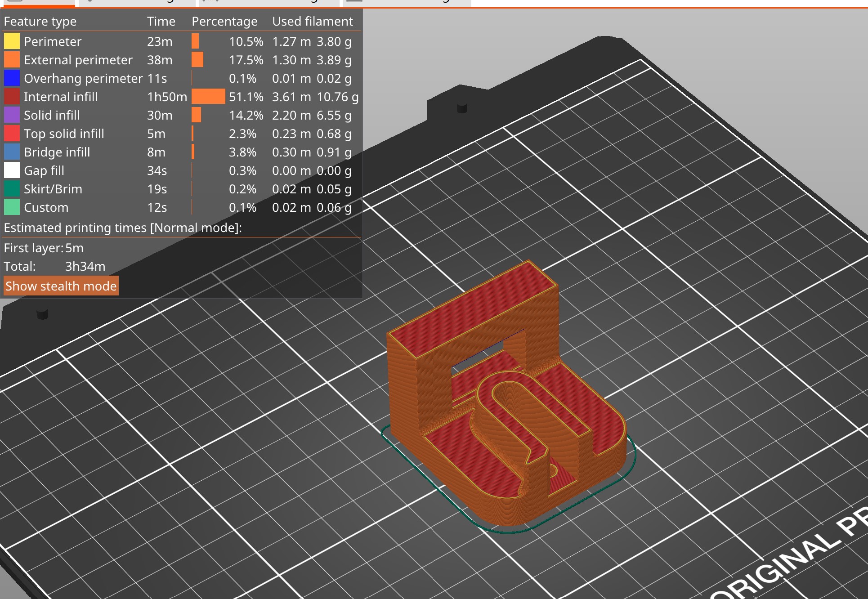Click the Overhang perimeter label
Screen dimensions: 868x599
click(83, 78)
